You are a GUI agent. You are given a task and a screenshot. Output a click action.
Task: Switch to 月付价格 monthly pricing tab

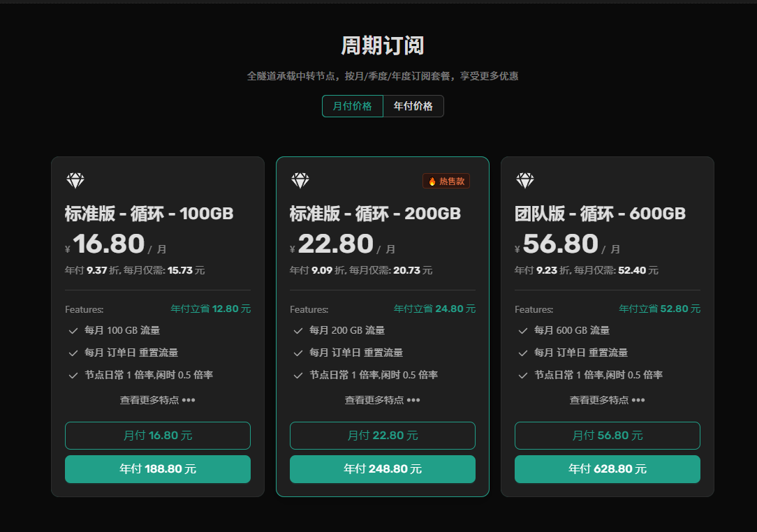353,106
